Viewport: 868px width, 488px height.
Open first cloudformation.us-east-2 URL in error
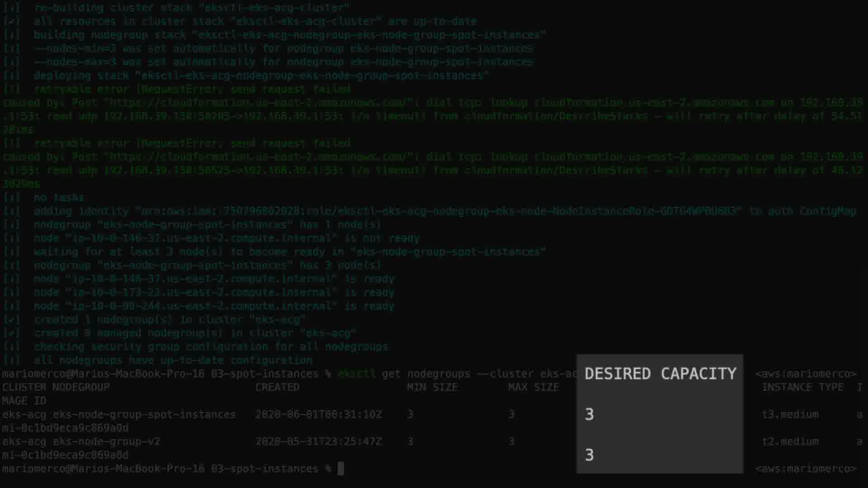tap(258, 103)
